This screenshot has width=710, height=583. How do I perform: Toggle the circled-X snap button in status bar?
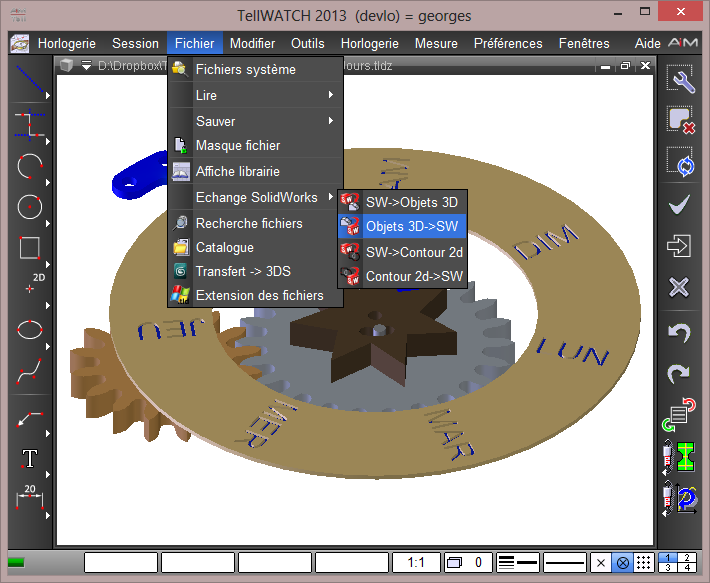click(623, 563)
